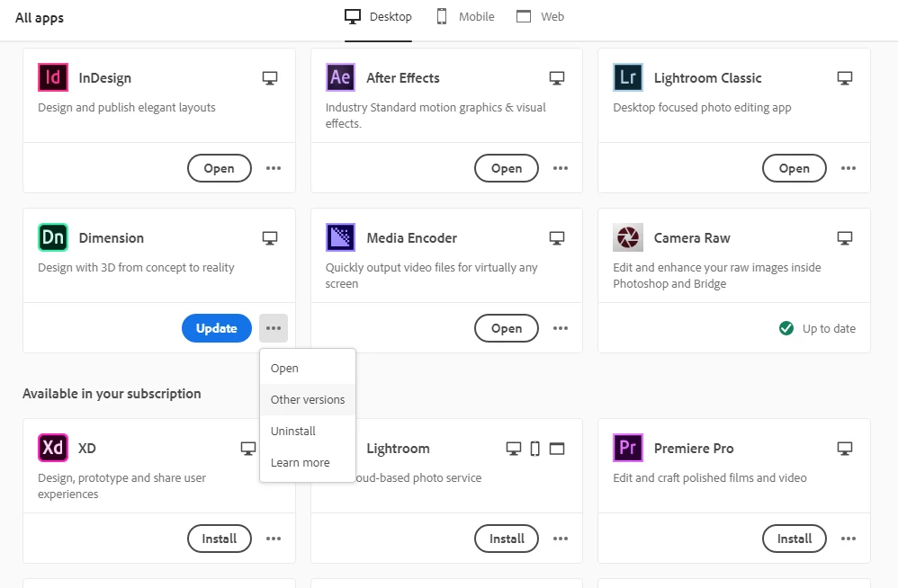Viewport: 898px width, 588px height.
Task: Open After Effects with its Open button
Action: [507, 168]
